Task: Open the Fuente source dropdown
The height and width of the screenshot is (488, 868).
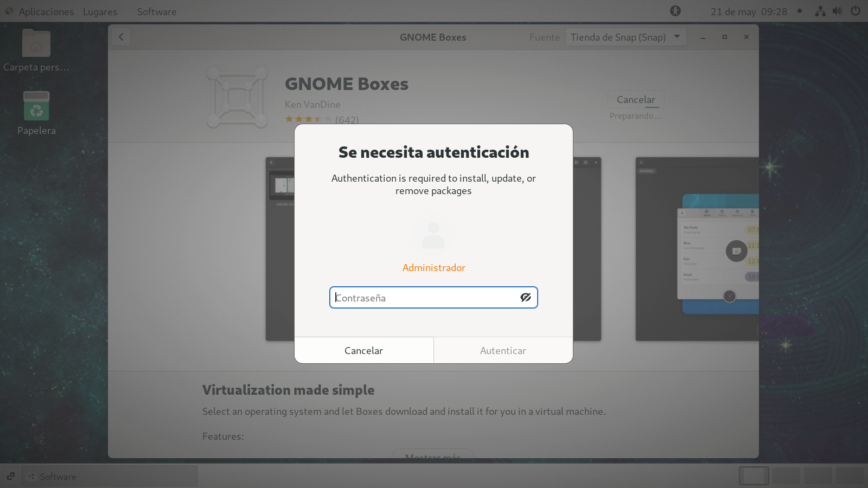Action: [626, 37]
